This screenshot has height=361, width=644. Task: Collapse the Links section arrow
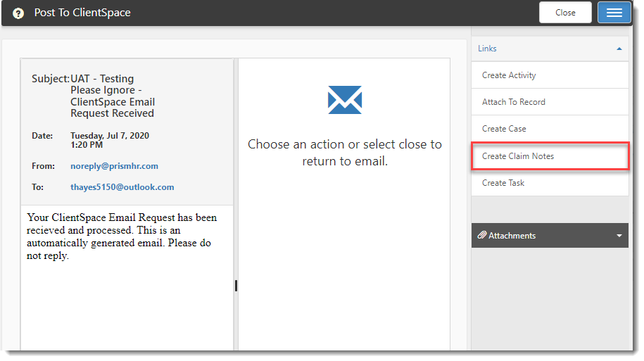pos(619,49)
